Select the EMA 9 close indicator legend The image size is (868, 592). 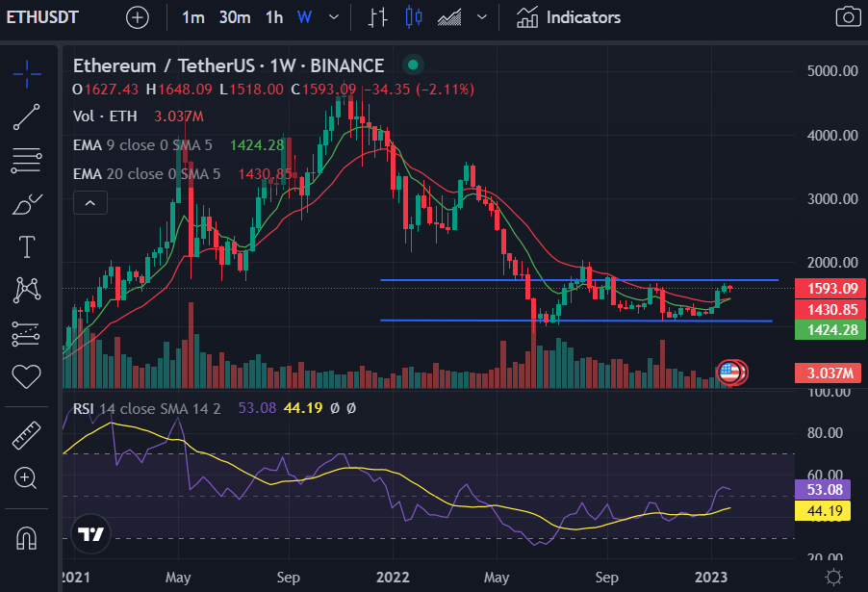(142, 145)
